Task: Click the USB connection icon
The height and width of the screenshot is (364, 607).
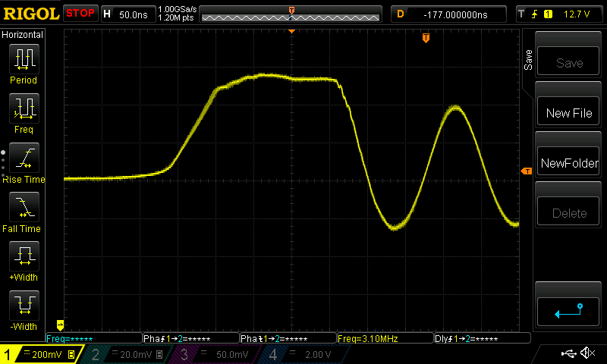Action: click(x=568, y=353)
